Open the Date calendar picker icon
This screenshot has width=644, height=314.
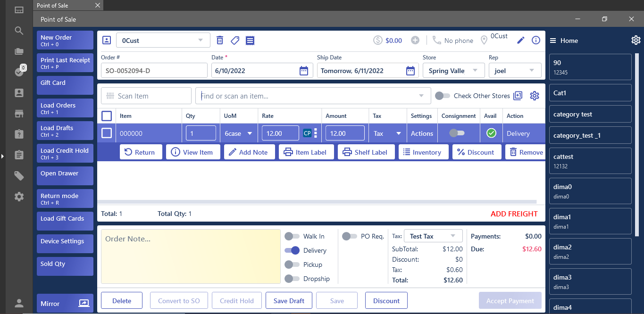click(304, 71)
